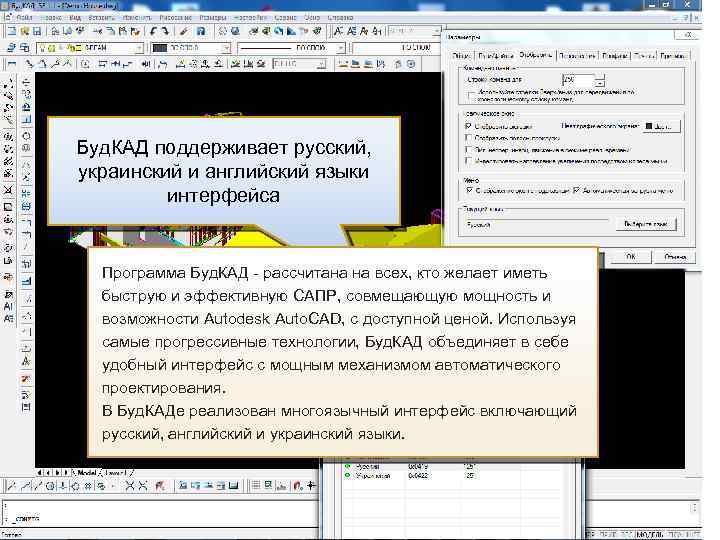The image size is (720, 540).
Task: Click the 'Выберите язык' button
Action: click(645, 224)
